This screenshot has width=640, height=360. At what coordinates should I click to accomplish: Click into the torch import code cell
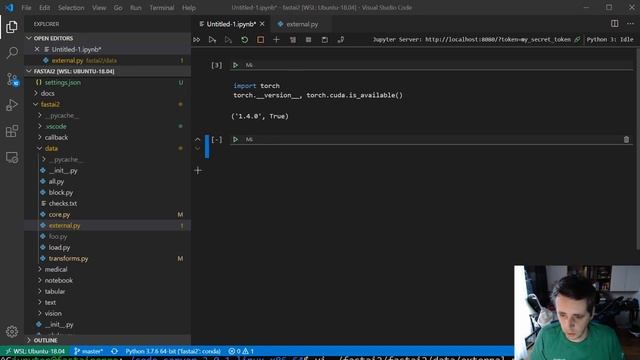pyautogui.click(x=431, y=90)
